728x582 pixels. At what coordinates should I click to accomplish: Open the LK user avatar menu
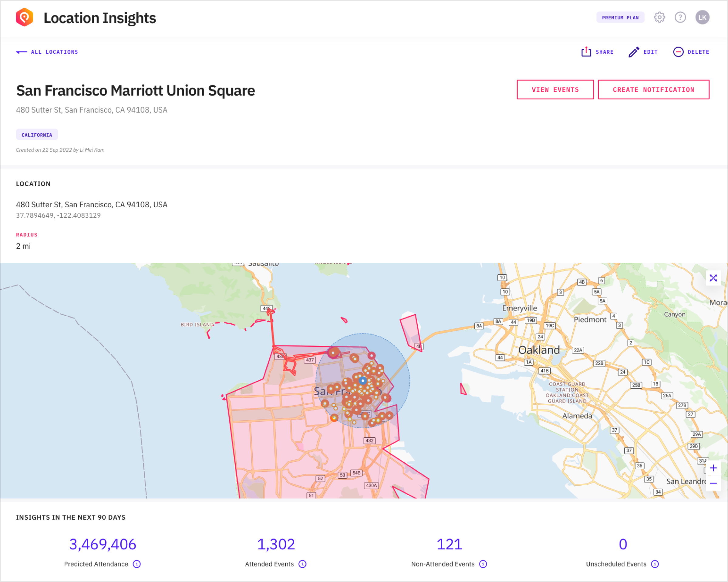(702, 18)
